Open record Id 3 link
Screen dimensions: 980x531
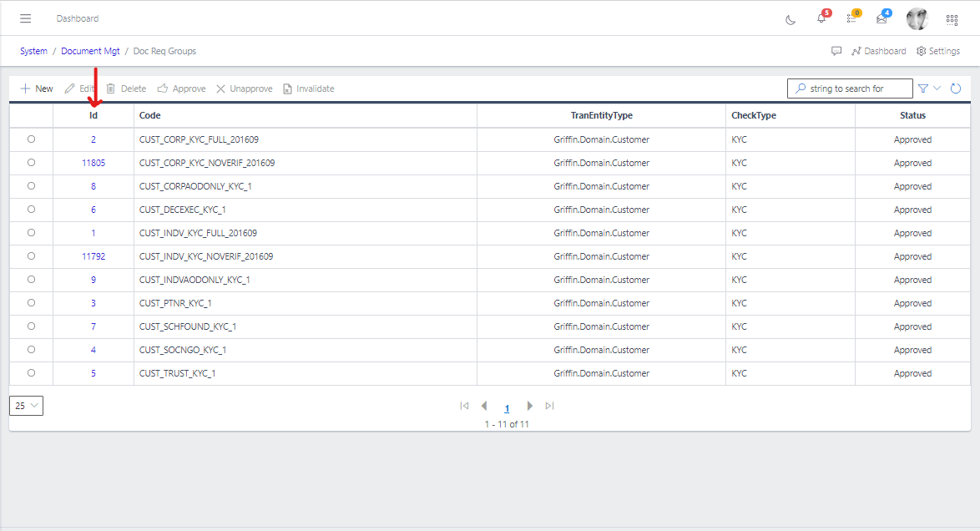tap(93, 303)
